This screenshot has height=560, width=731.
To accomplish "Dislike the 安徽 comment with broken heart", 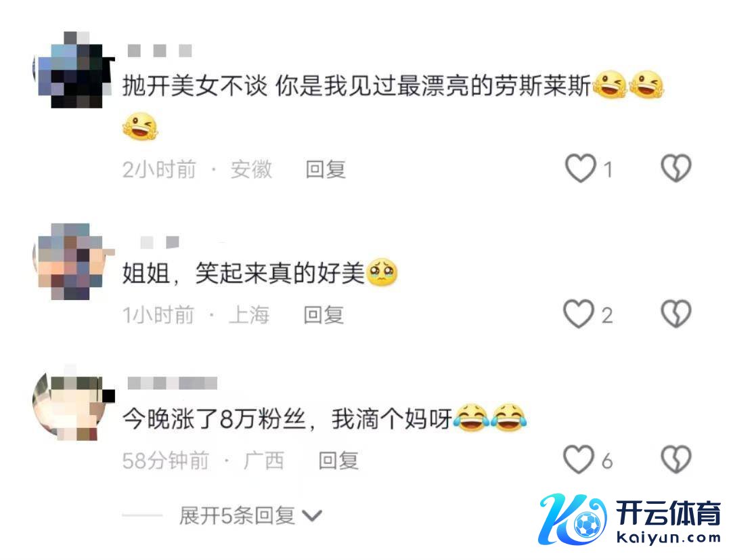I will [676, 169].
